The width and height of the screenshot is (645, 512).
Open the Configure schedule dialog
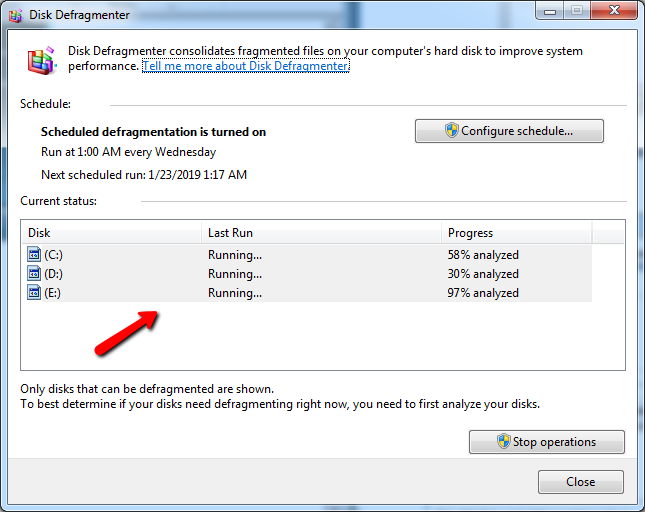pyautogui.click(x=509, y=131)
